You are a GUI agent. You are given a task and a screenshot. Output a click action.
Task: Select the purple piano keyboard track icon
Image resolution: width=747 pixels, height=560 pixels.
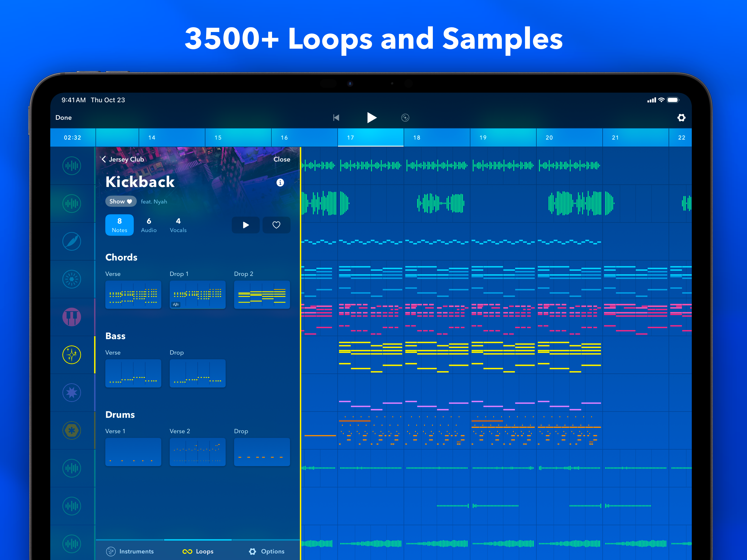72,317
